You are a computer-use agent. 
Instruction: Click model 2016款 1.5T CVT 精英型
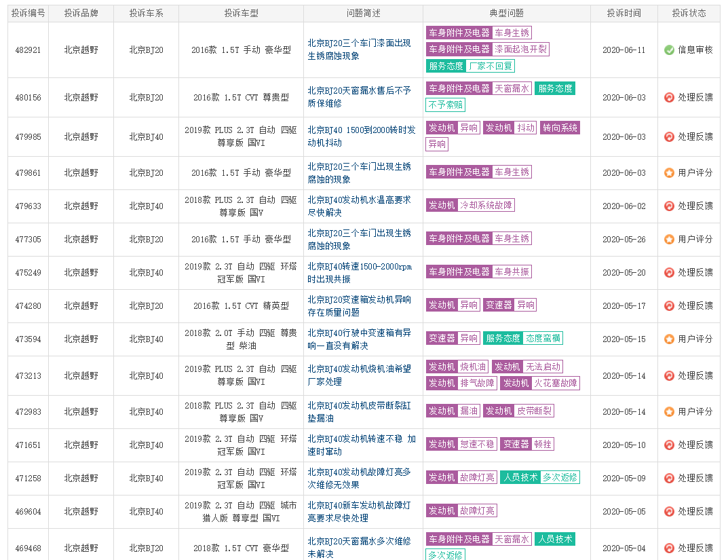[x=241, y=306]
